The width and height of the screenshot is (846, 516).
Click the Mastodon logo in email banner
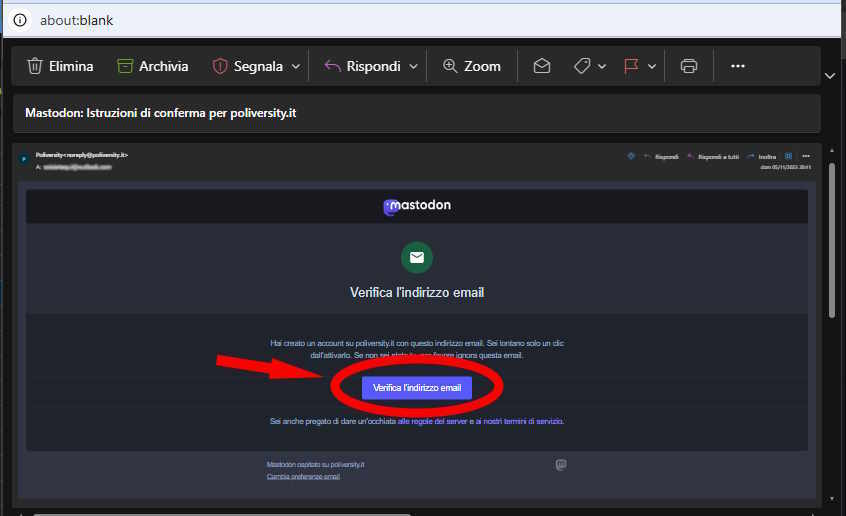(x=417, y=206)
